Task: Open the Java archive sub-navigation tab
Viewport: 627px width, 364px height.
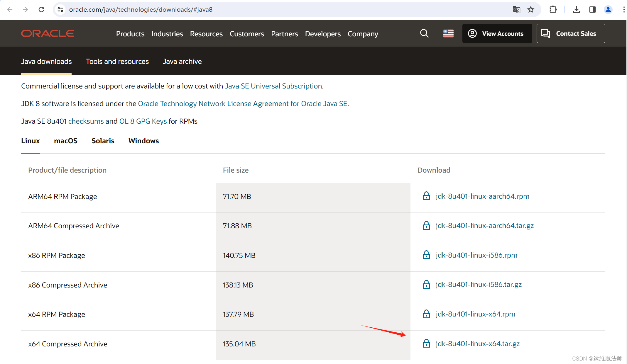Action: coord(182,61)
